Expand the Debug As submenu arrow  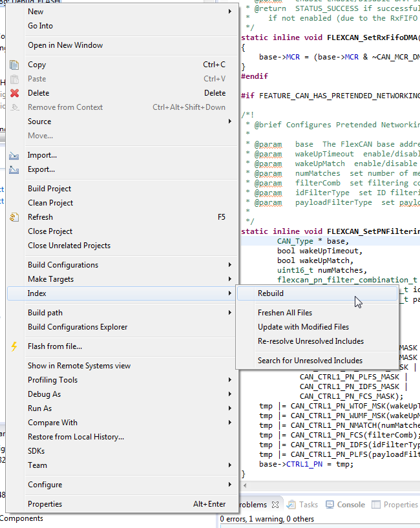tap(229, 394)
